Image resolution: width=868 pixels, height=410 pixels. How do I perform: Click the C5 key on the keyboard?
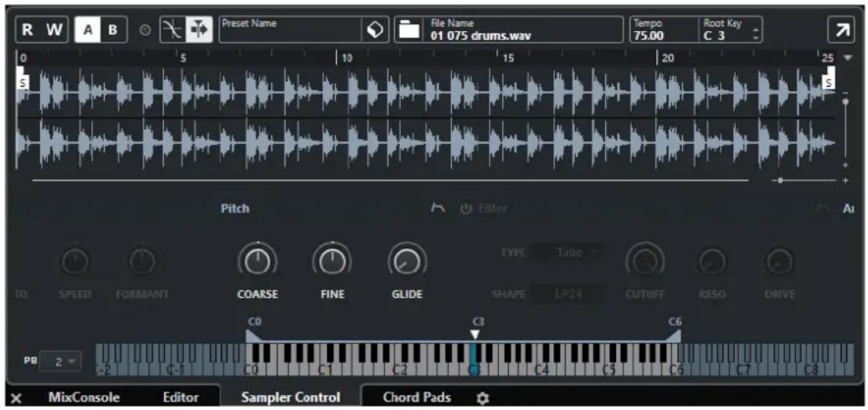pyautogui.click(x=609, y=369)
